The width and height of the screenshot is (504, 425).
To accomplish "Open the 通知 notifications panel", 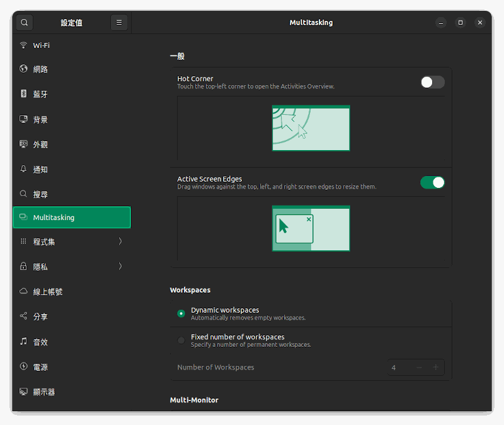I will (x=72, y=170).
